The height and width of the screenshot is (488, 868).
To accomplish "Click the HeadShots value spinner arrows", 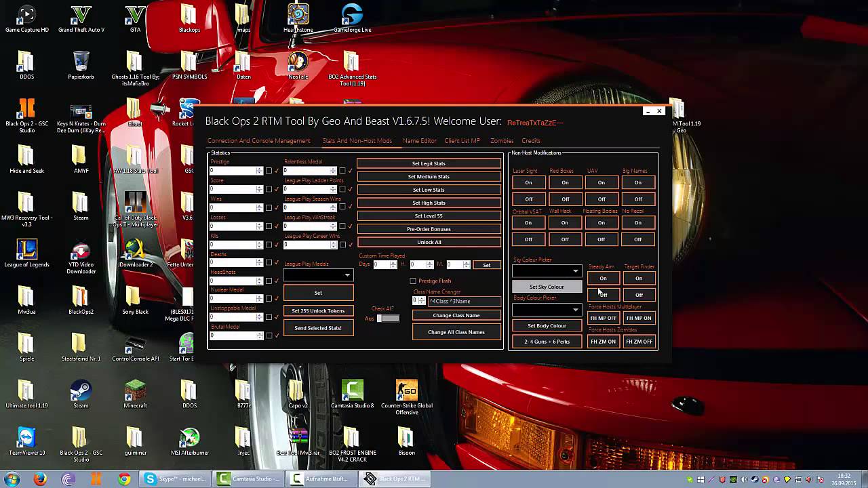I will coord(259,281).
